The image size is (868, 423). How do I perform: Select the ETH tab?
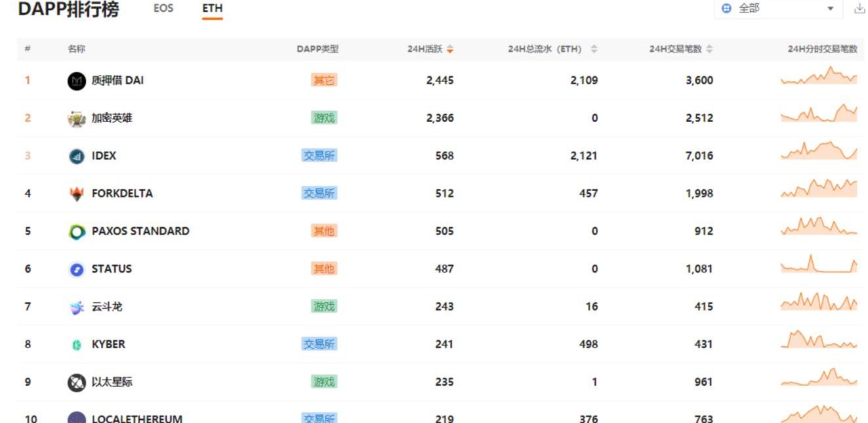[x=212, y=9]
